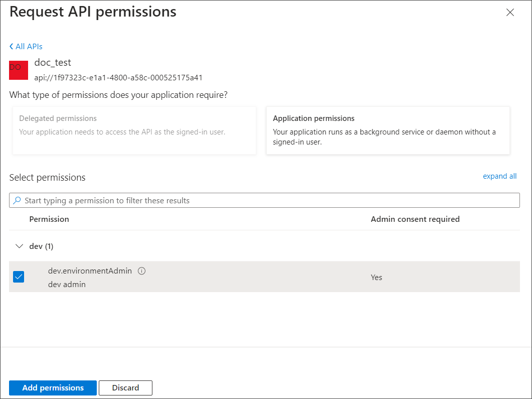Click the permission filter input field
The width and height of the screenshot is (532, 399).
click(x=201, y=200)
